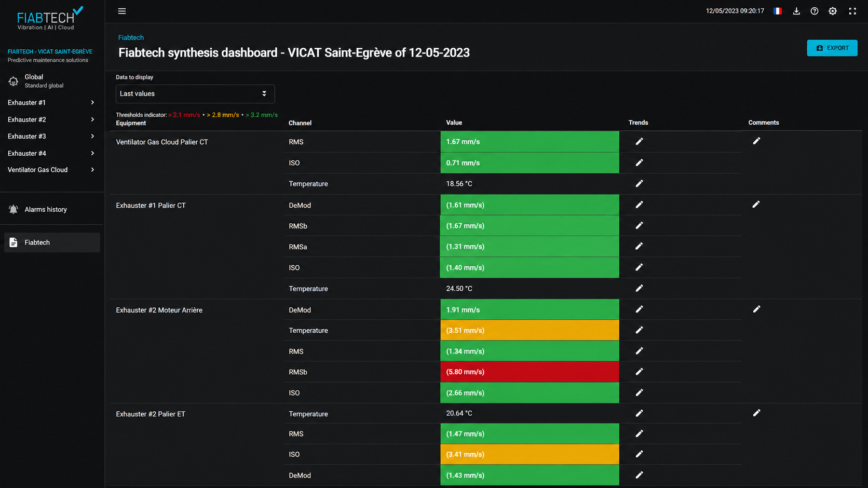The height and width of the screenshot is (488, 868).
Task: Click the Comments column header
Action: pyautogui.click(x=763, y=123)
